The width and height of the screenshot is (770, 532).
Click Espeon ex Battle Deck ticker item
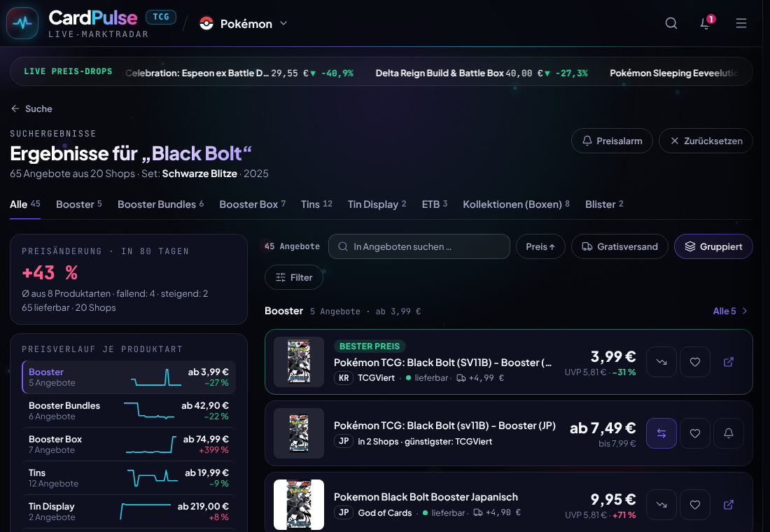pyautogui.click(x=239, y=73)
